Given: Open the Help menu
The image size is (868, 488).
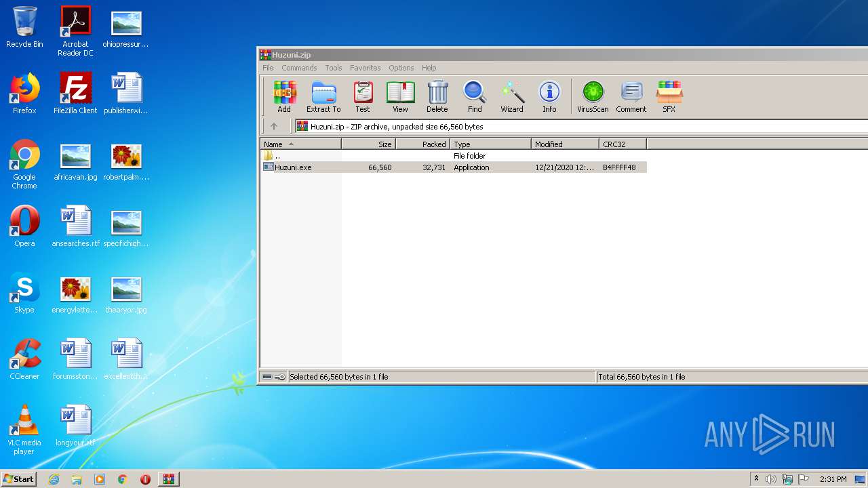Looking at the screenshot, I should (x=429, y=68).
